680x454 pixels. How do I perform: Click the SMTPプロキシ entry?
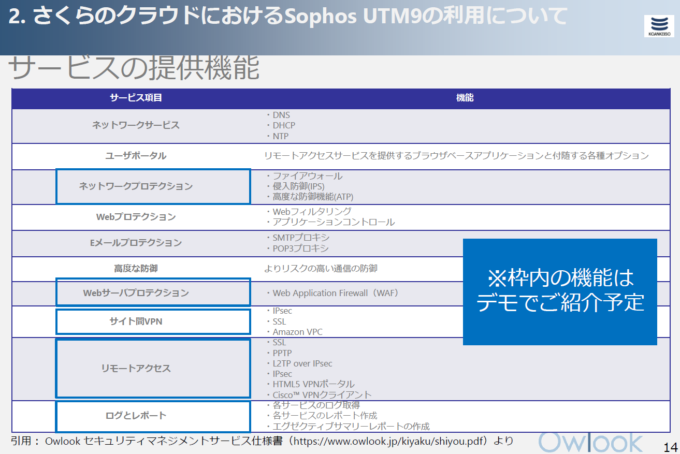tap(301, 238)
